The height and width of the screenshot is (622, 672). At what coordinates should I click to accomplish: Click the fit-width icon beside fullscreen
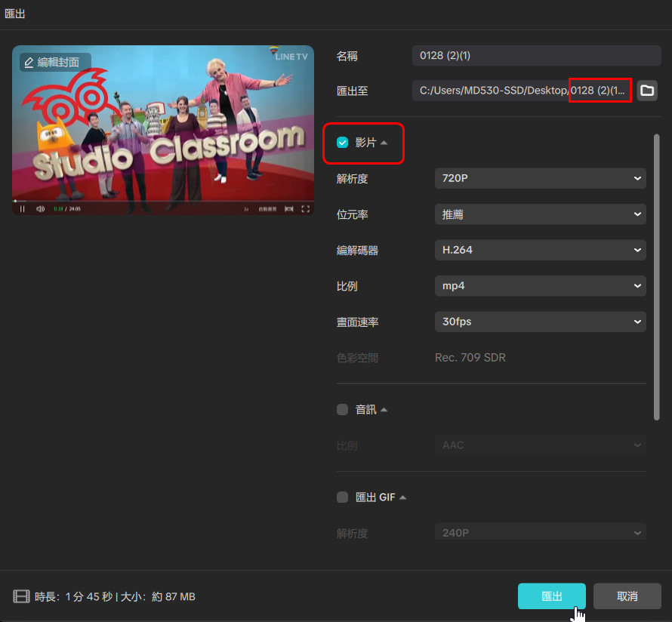point(289,209)
